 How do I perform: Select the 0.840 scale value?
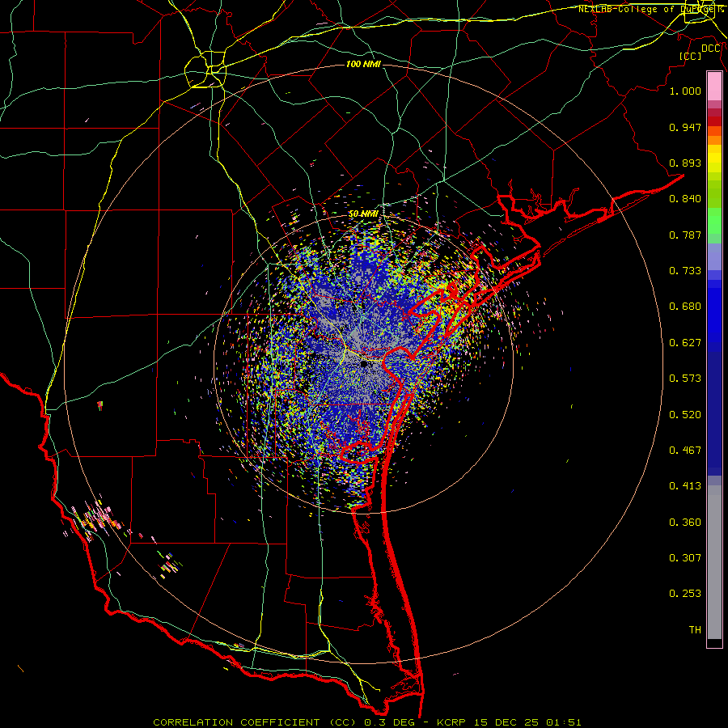[685, 199]
